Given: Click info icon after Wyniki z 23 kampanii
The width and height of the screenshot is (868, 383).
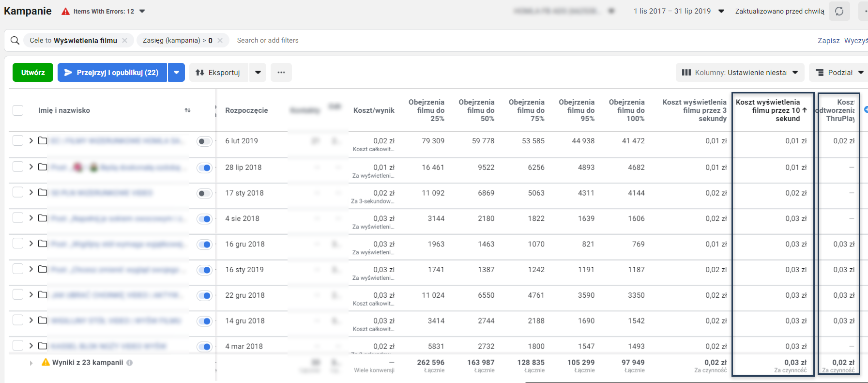Looking at the screenshot, I should click(x=129, y=363).
